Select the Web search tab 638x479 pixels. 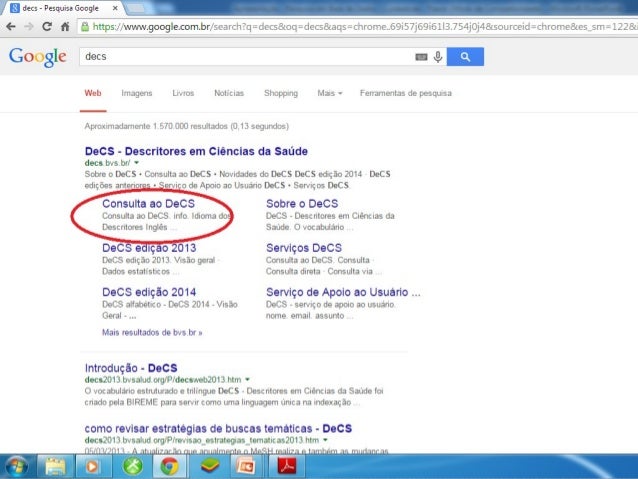point(93,93)
